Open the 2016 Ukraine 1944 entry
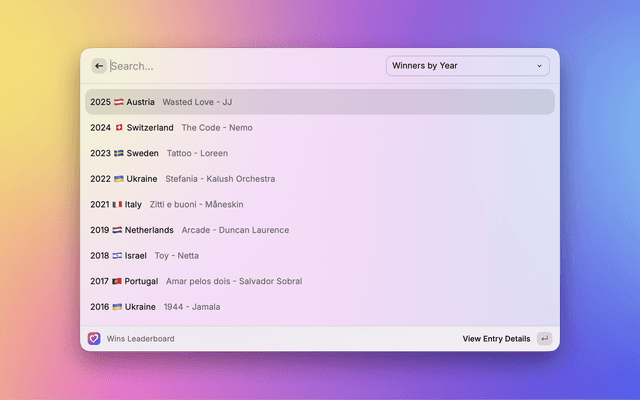640x400 pixels. click(319, 307)
